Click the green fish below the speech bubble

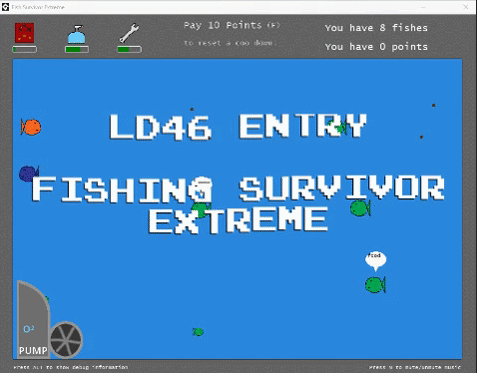(375, 285)
